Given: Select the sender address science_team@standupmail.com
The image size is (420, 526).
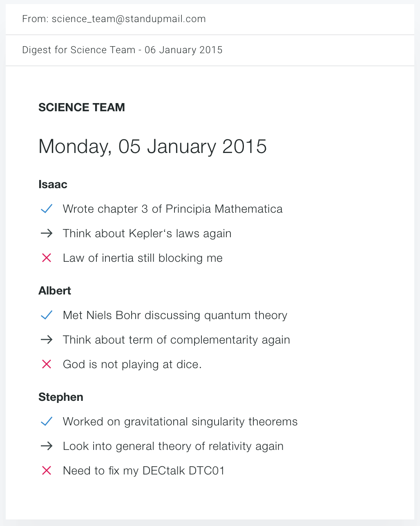Looking at the screenshot, I should 129,19.
